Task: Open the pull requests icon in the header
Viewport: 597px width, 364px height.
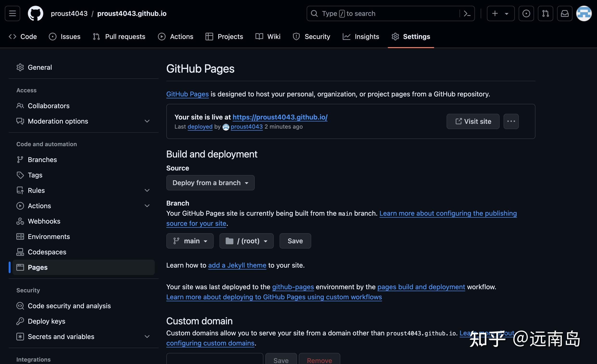Action: click(545, 13)
